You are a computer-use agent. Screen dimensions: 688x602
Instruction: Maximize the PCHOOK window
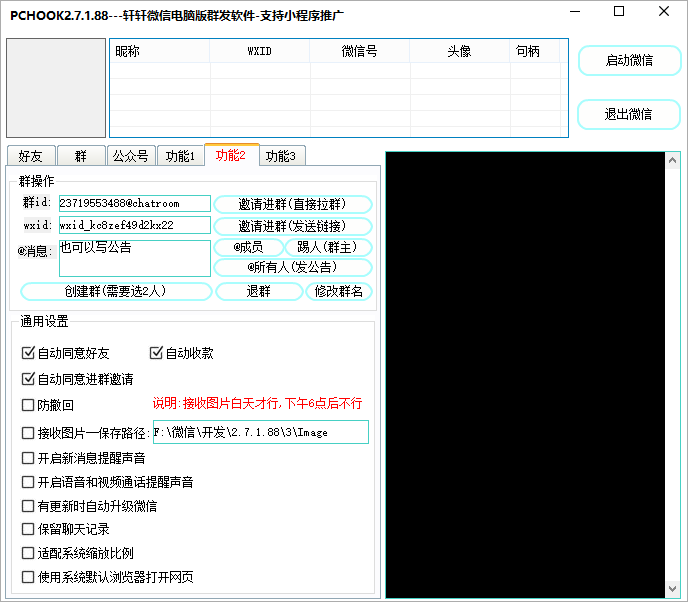[x=619, y=11]
